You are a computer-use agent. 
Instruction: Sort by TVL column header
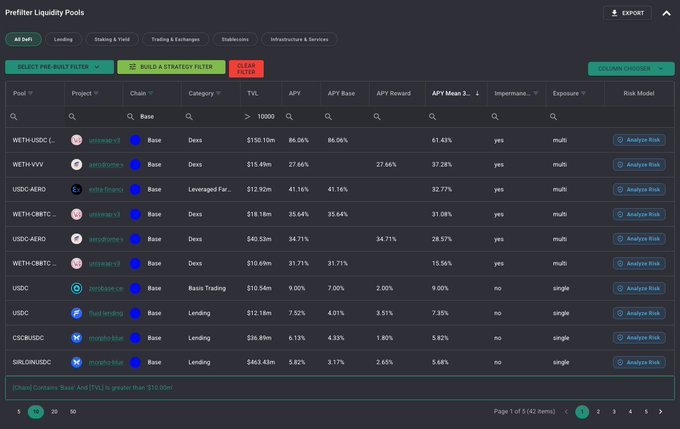pos(253,93)
